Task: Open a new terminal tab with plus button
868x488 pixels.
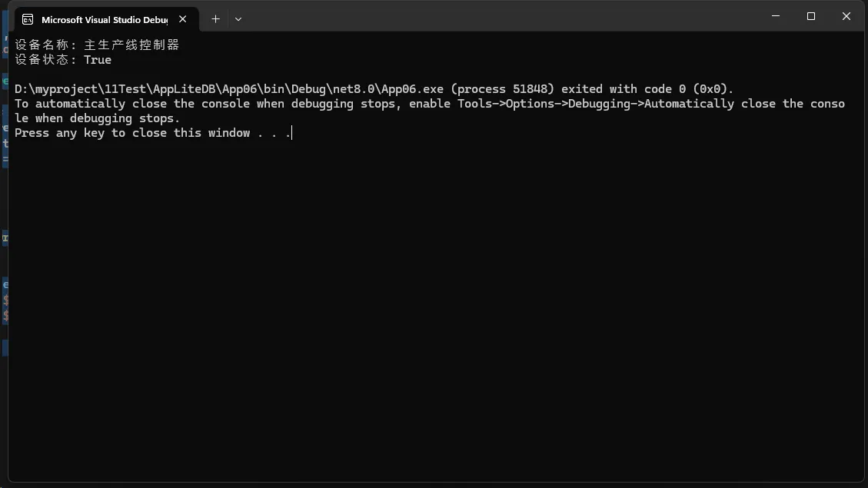Action: pyautogui.click(x=215, y=19)
